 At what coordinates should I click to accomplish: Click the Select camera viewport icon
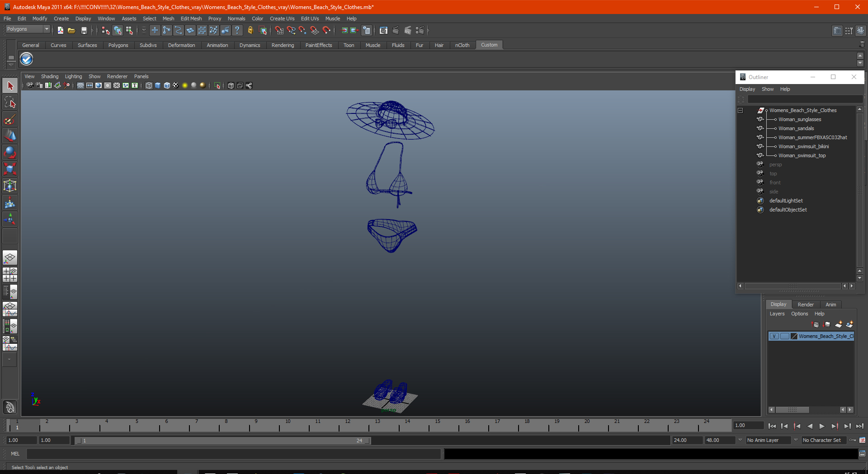coord(30,85)
